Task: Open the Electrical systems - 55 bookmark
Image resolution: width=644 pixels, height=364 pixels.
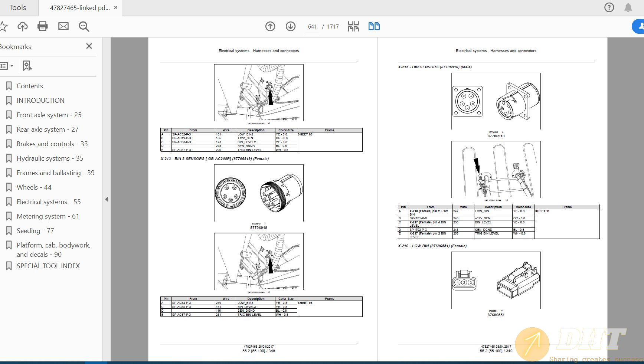Action: click(49, 201)
